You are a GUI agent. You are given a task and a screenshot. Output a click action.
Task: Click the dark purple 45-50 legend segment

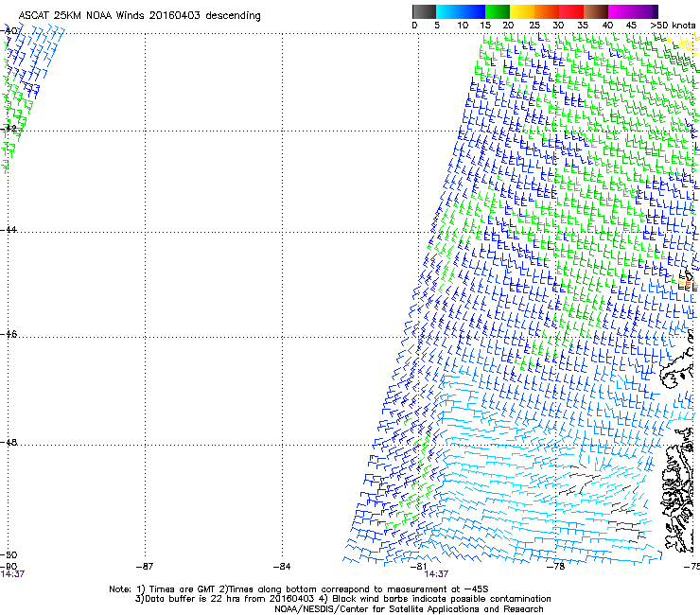tap(645, 11)
